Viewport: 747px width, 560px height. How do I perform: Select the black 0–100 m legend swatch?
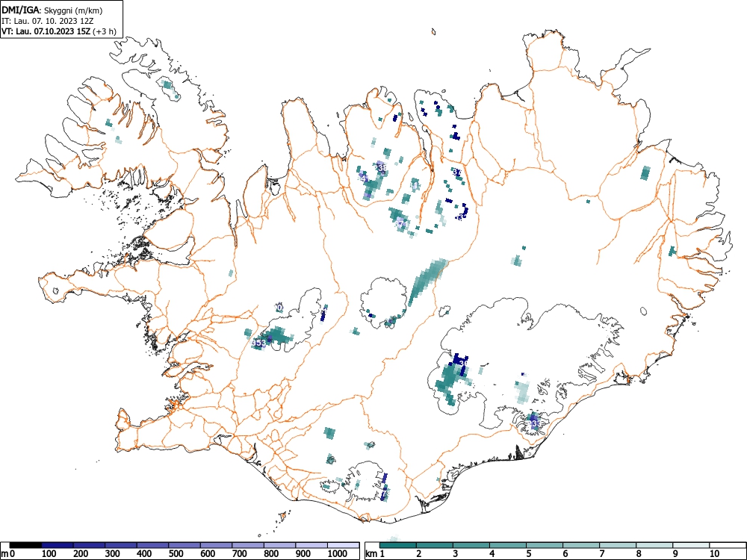(x=25, y=545)
